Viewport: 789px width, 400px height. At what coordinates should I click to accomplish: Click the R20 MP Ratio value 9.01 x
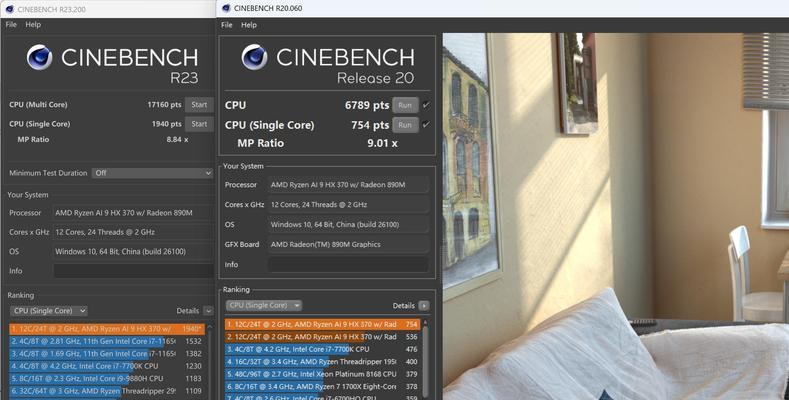tap(382, 143)
